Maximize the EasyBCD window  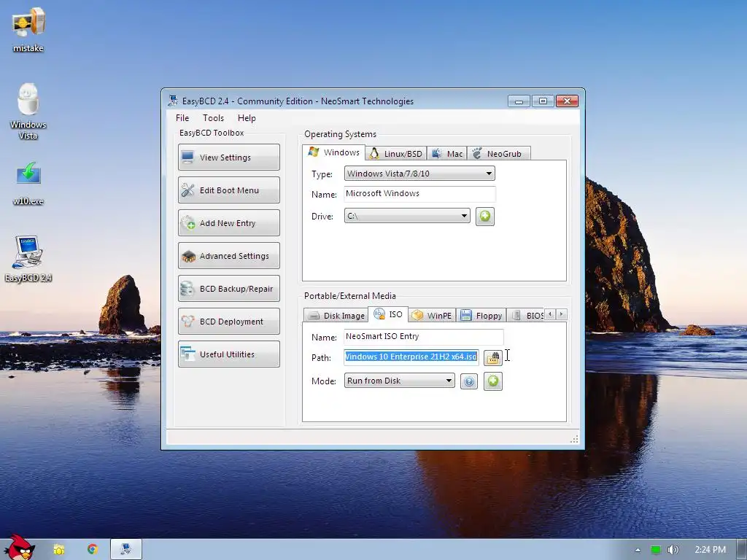point(543,101)
